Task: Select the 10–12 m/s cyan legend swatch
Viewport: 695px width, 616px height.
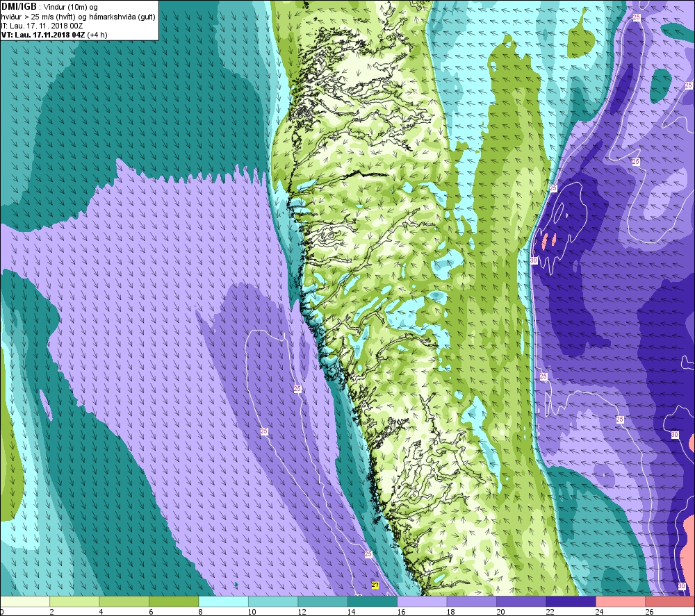Action: [273, 601]
